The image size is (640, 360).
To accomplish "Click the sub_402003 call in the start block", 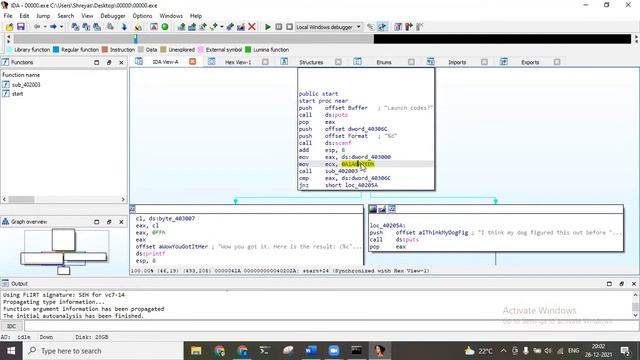I will click(342, 171).
